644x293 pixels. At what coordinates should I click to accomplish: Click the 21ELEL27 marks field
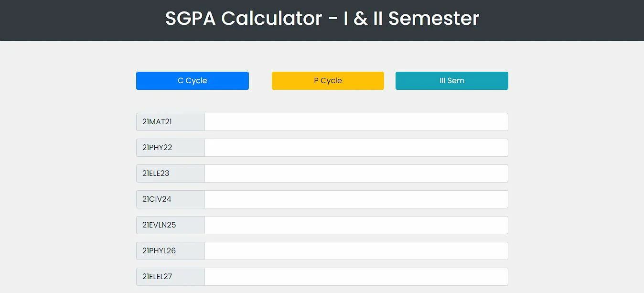click(356, 277)
